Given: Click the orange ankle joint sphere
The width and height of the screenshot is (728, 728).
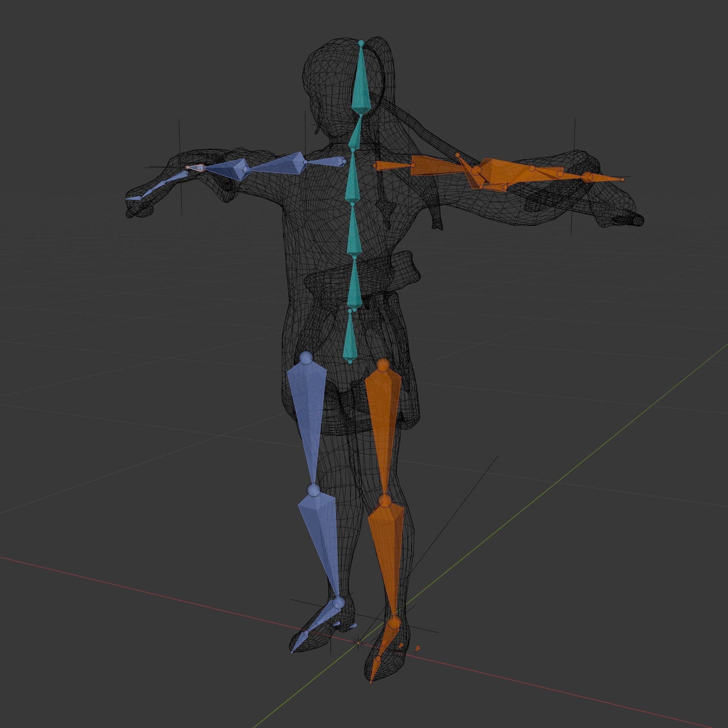Looking at the screenshot, I should tap(395, 622).
